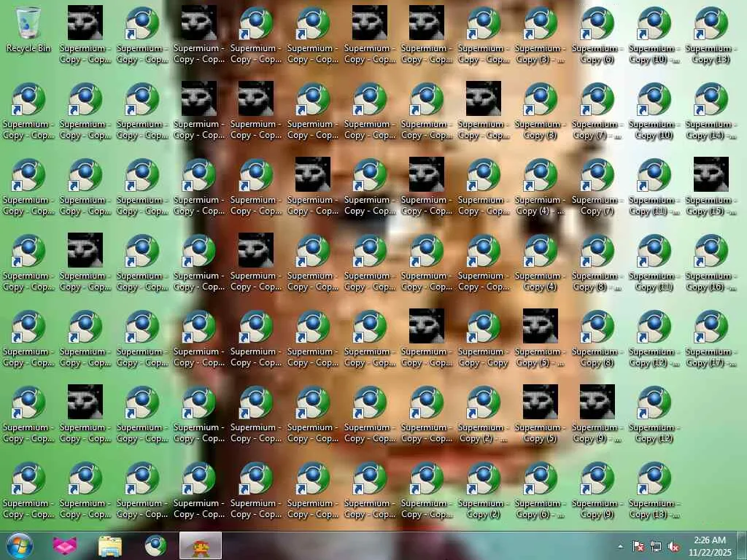Open shortcut labeled exactly "Supermium - Copy (11)"
Viewport: 747px width, 560px height.
[x=654, y=262]
